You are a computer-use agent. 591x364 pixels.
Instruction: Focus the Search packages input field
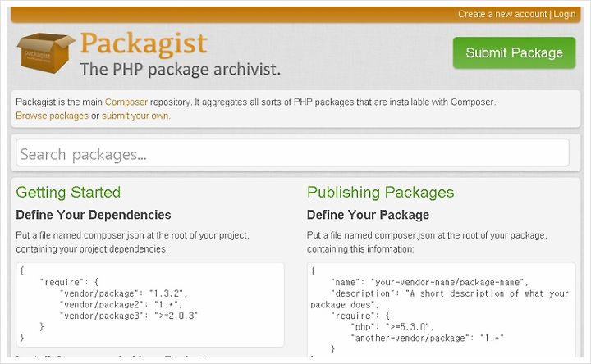click(x=292, y=152)
